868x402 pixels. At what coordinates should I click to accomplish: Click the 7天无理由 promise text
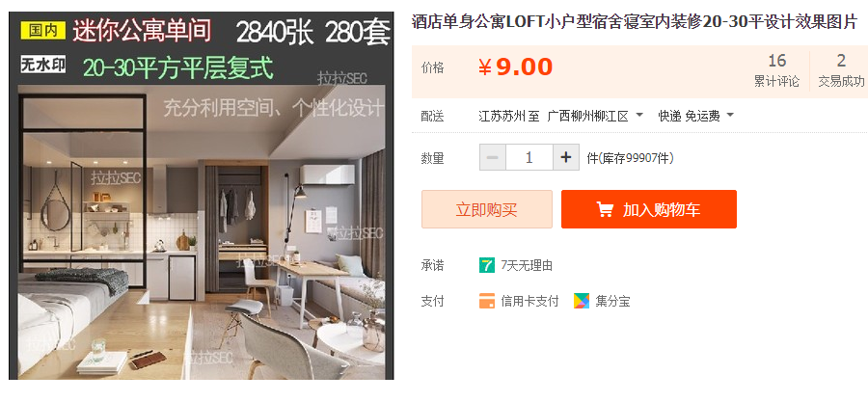527,266
